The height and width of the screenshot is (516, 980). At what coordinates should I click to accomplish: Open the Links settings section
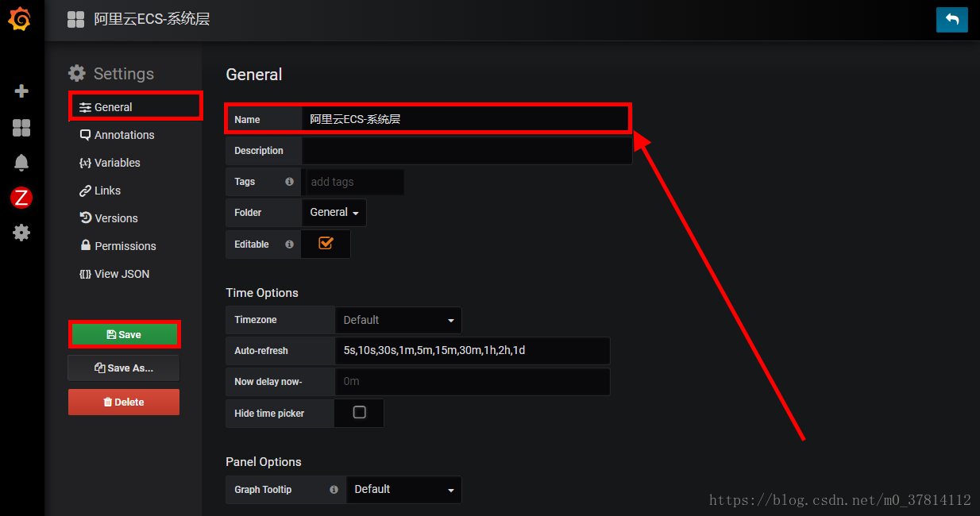tap(100, 191)
